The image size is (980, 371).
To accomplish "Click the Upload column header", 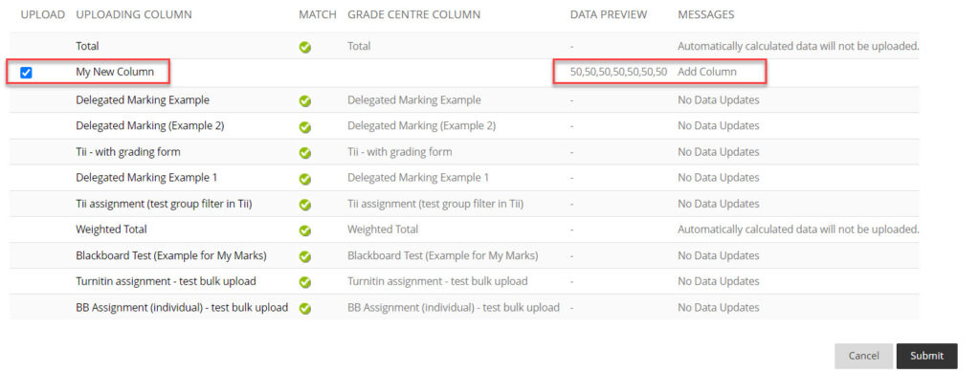I will (42, 14).
